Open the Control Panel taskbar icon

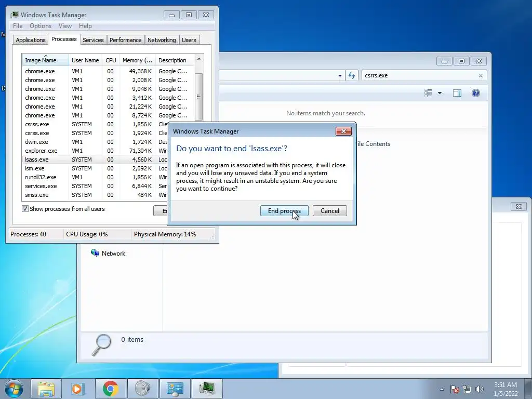pyautogui.click(x=175, y=389)
